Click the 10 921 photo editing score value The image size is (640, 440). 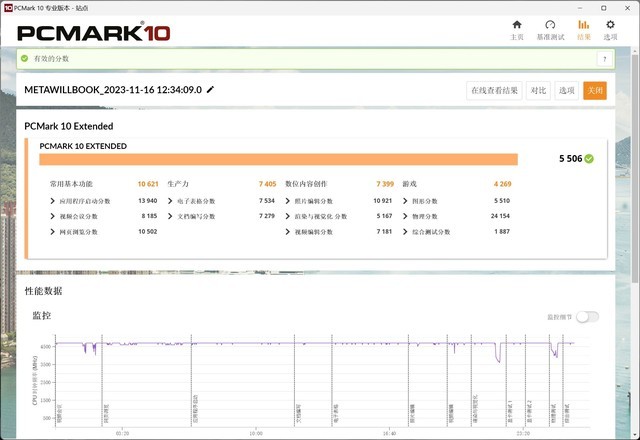click(382, 201)
